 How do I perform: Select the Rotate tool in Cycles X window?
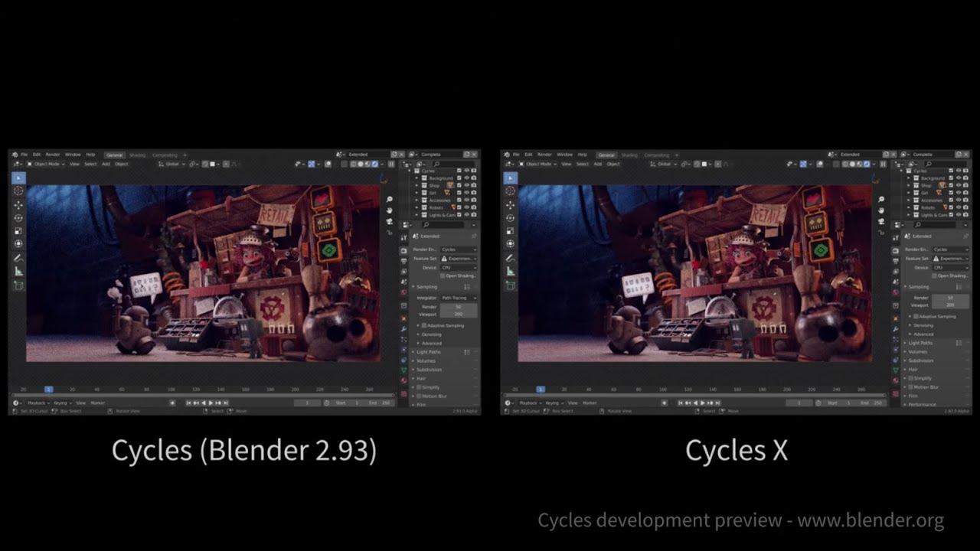pos(511,217)
